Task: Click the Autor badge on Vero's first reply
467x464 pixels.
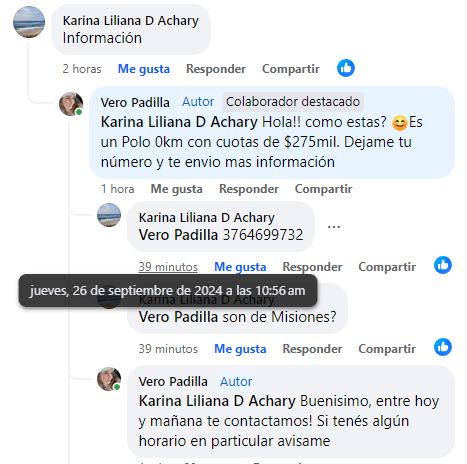Action: click(198, 102)
